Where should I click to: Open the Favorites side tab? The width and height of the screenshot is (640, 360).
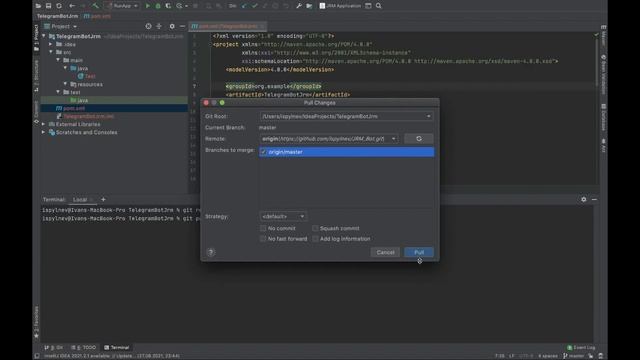36,322
